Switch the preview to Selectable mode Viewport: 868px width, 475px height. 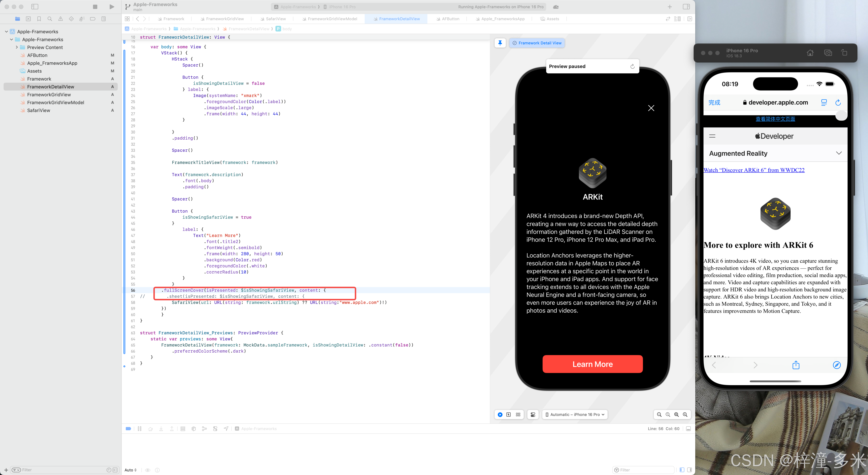click(509, 414)
